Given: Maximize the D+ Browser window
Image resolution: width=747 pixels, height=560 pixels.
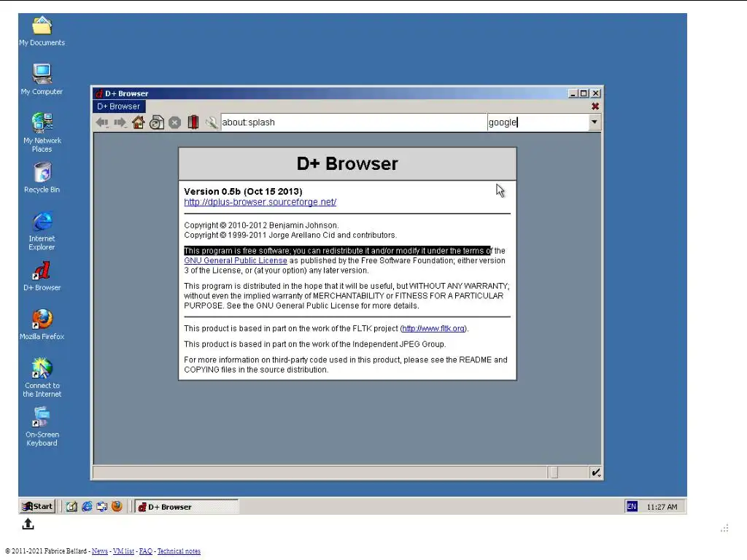Looking at the screenshot, I should tap(584, 93).
